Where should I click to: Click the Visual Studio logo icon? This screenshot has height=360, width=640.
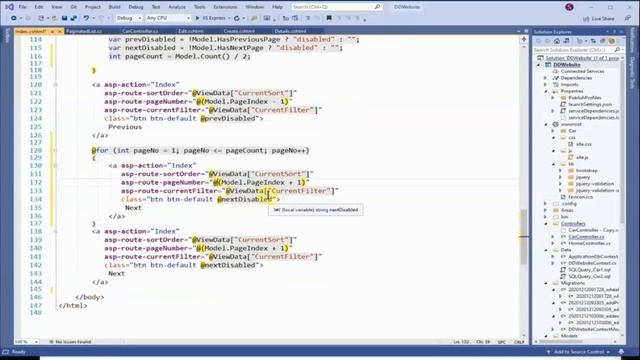click(9, 7)
